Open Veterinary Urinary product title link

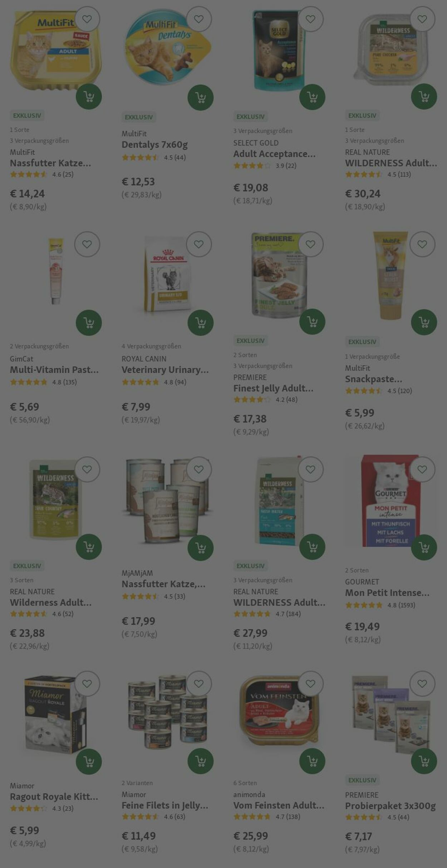pos(165,369)
